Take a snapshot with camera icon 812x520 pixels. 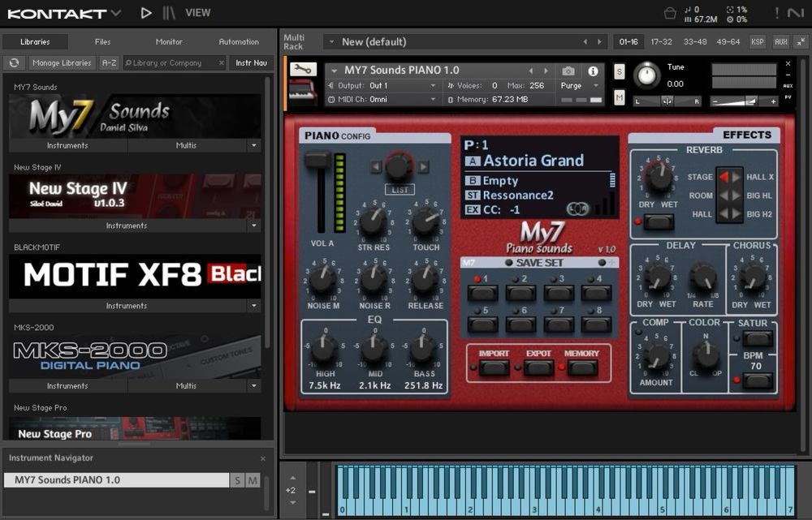coord(568,71)
